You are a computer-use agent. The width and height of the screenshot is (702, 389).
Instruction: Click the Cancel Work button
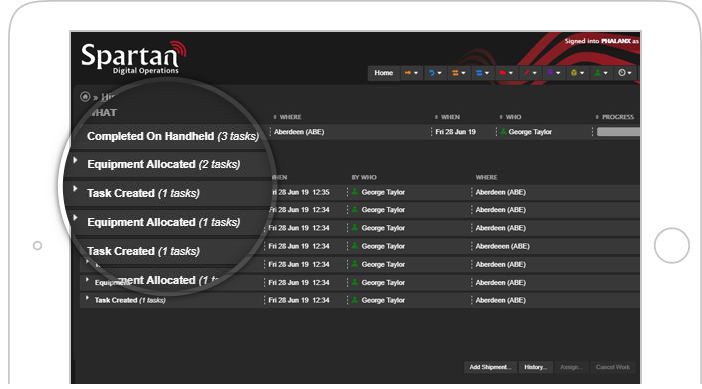(612, 367)
